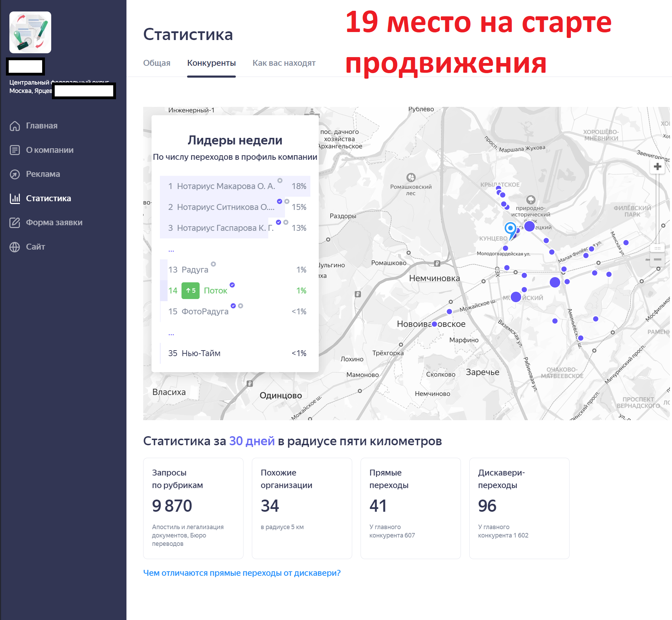
Task: Select Нотариус Макарова О. А. leader row
Action: coord(226,186)
